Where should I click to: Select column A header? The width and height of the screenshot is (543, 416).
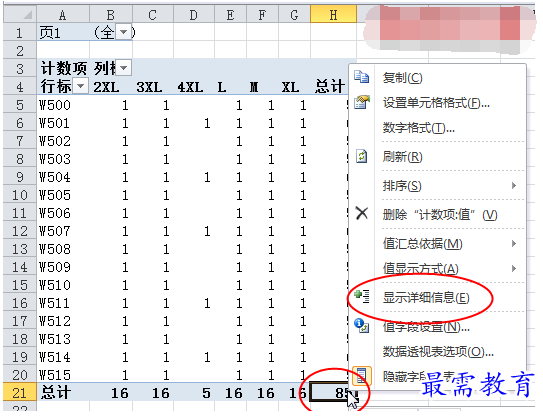[63, 15]
